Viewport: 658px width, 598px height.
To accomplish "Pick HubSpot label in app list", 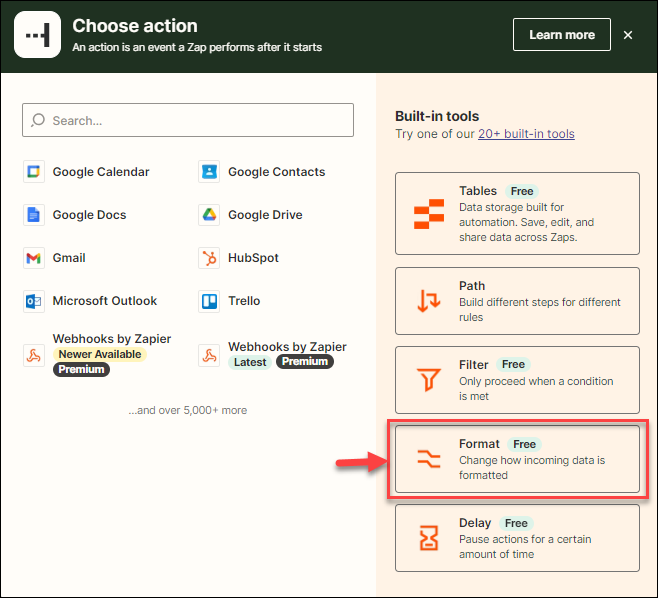I will [x=253, y=258].
